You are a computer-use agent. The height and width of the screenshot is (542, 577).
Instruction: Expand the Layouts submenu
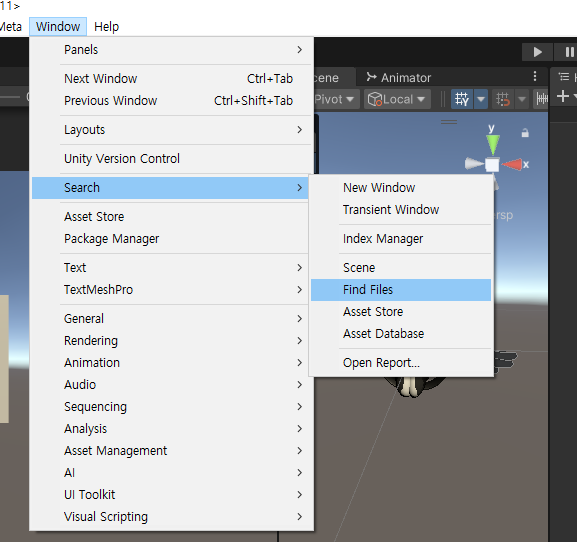[170, 130]
